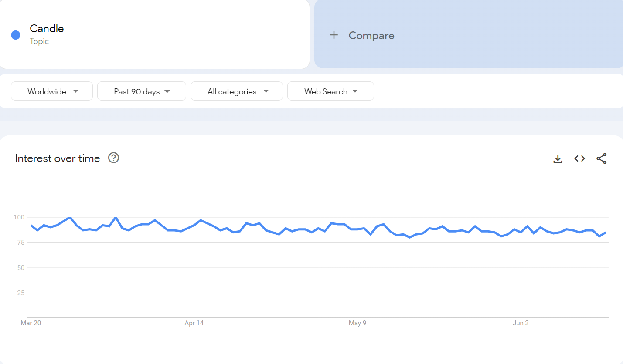The image size is (623, 364).
Task: Share the interest over time chart
Action: [601, 159]
